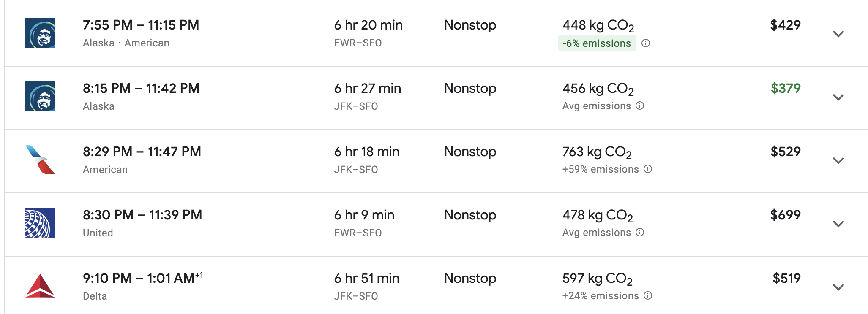This screenshot has width=868, height=314.
Task: Click the Alaska logo on 7:55 PM flight
Action: [x=40, y=33]
